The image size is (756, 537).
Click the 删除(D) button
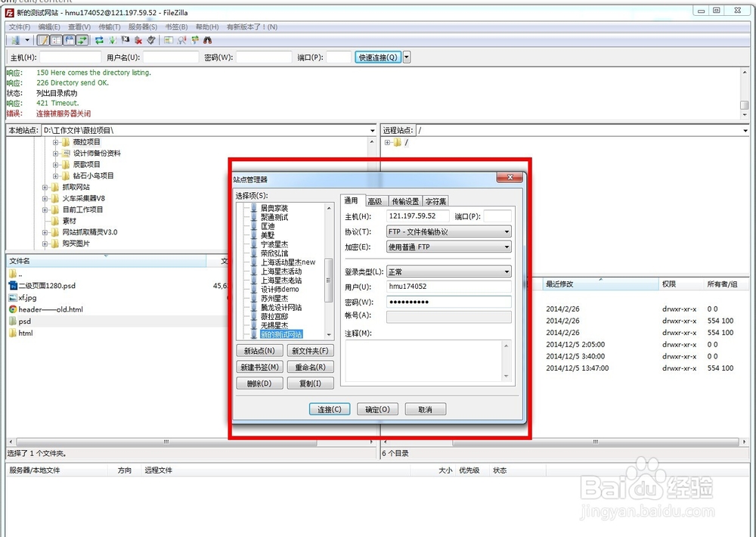(x=259, y=383)
